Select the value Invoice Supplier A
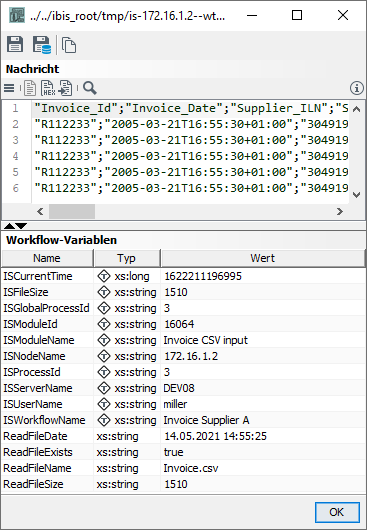The image size is (367, 530). coord(206,420)
